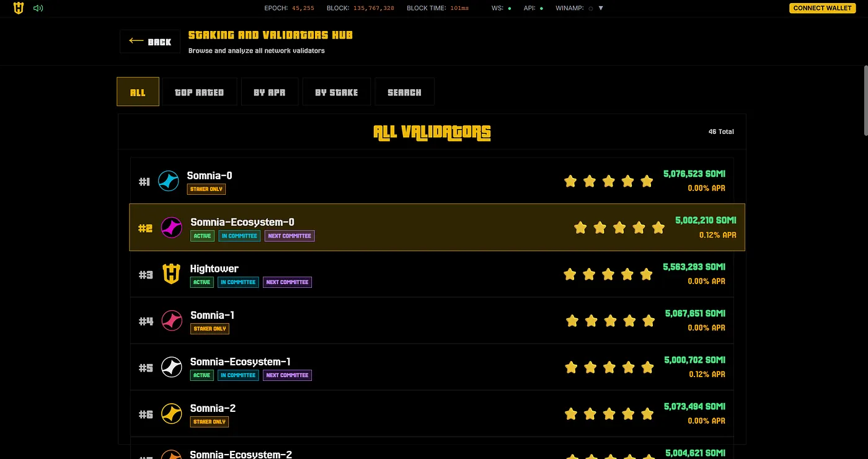Screen dimensions: 868x459
Task: Expand the Winamp dropdown arrow
Action: click(601, 8)
